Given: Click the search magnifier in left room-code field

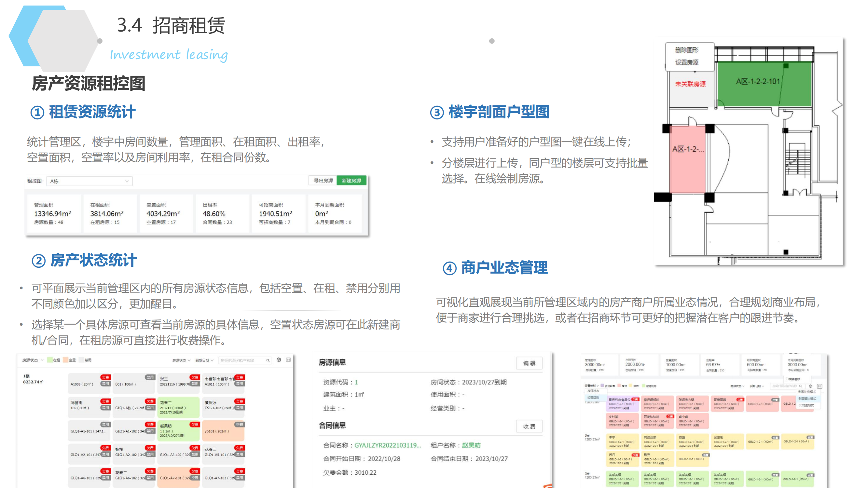Looking at the screenshot, I should 268,360.
